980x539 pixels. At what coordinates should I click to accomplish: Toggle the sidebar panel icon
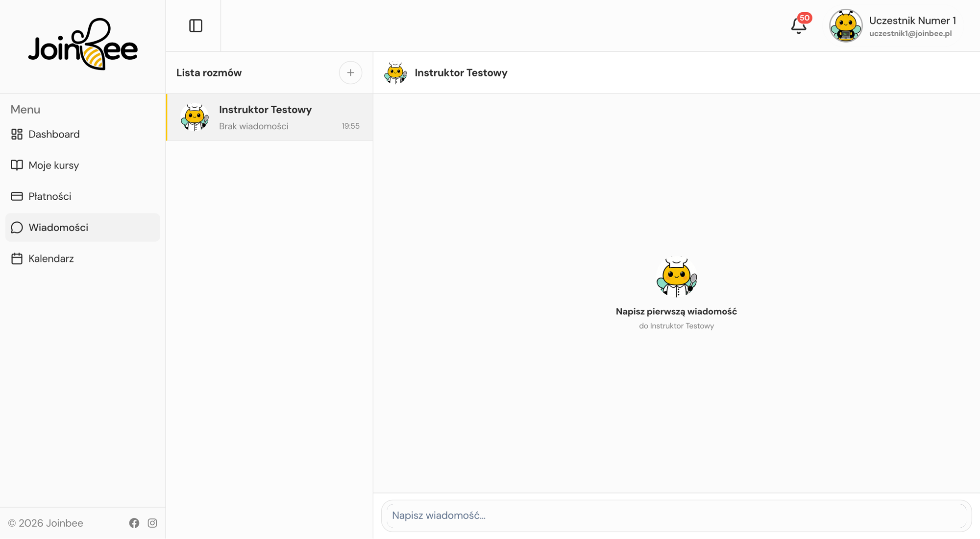[196, 25]
